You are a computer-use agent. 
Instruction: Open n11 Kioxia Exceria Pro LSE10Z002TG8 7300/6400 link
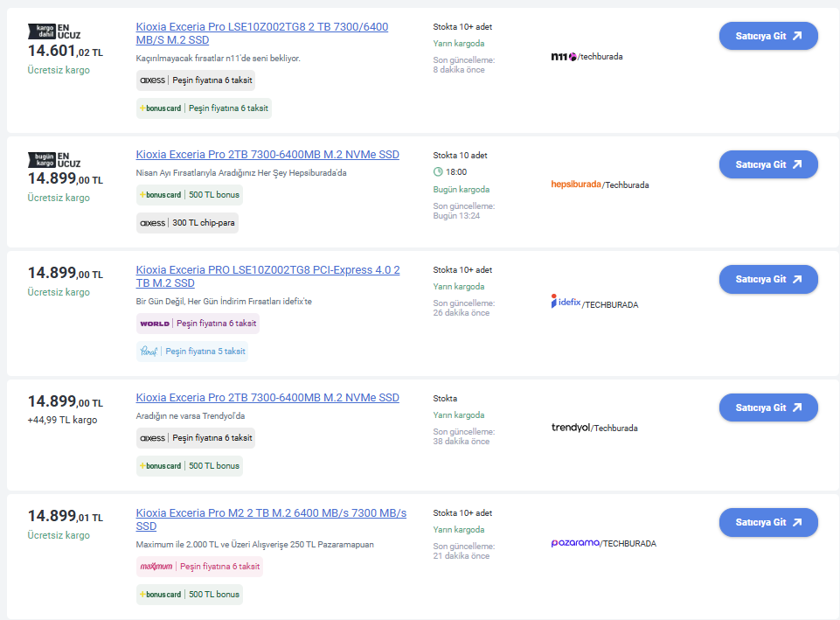(x=262, y=33)
